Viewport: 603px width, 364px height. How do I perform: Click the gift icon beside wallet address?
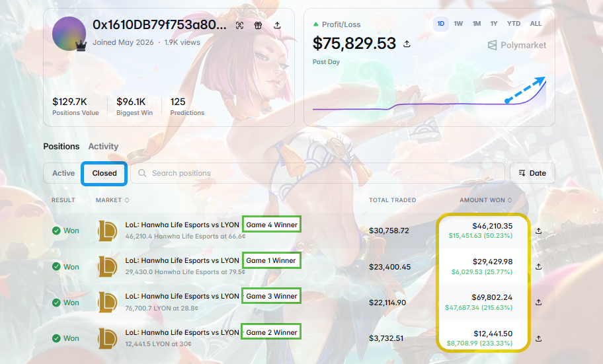click(258, 25)
